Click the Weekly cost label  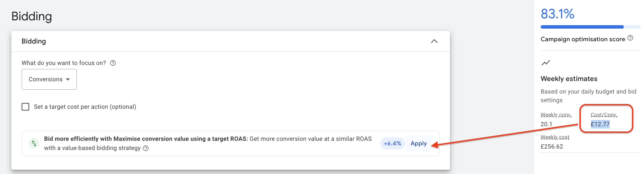555,137
